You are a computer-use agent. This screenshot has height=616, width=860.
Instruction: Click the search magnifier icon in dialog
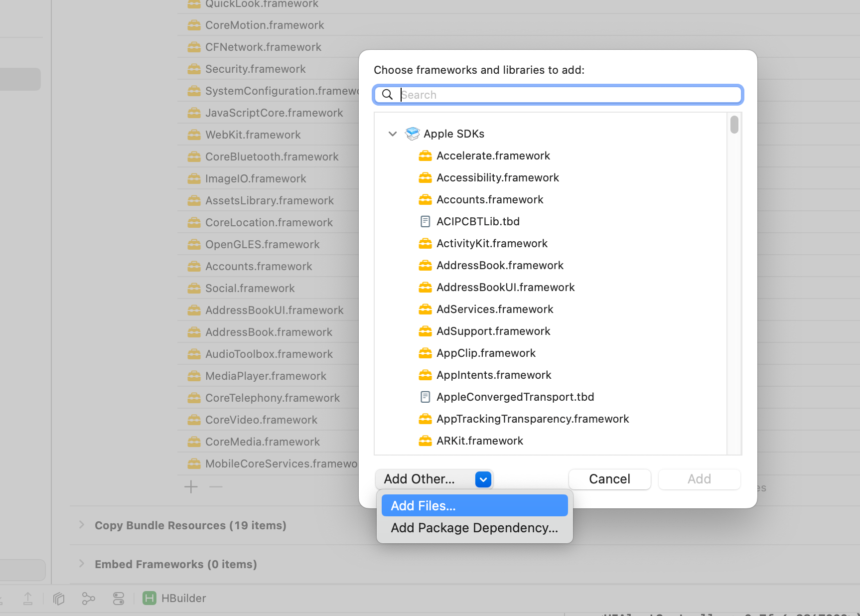(x=387, y=95)
